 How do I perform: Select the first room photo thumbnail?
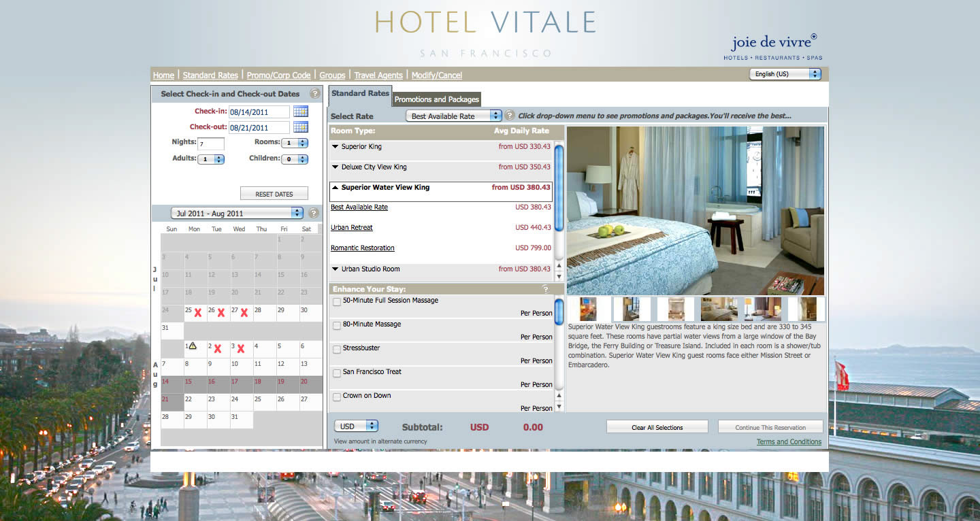[x=587, y=309]
